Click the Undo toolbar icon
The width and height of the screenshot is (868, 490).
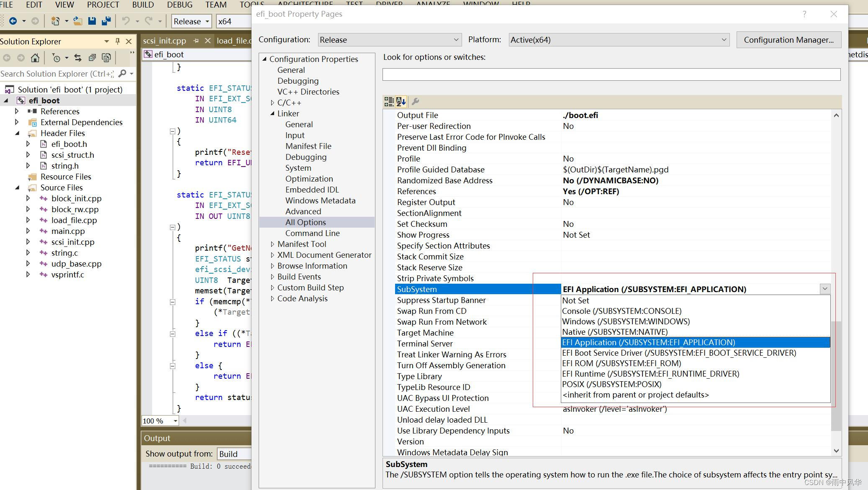126,21
